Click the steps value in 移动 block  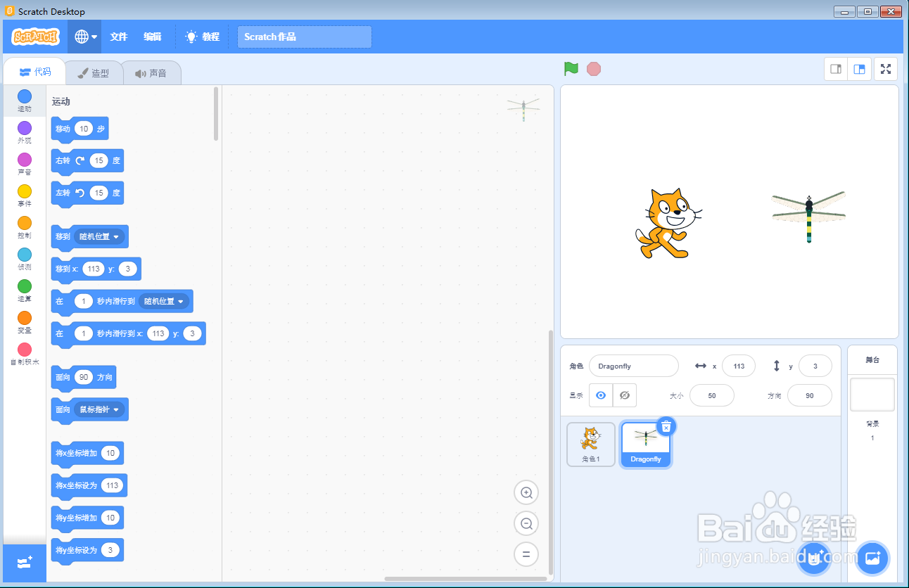coord(84,129)
